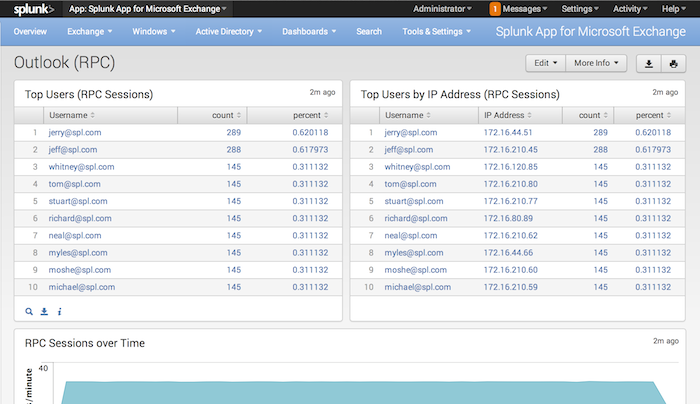Expand the More Info dropdown button
This screenshot has width=700, height=404.
[596, 63]
